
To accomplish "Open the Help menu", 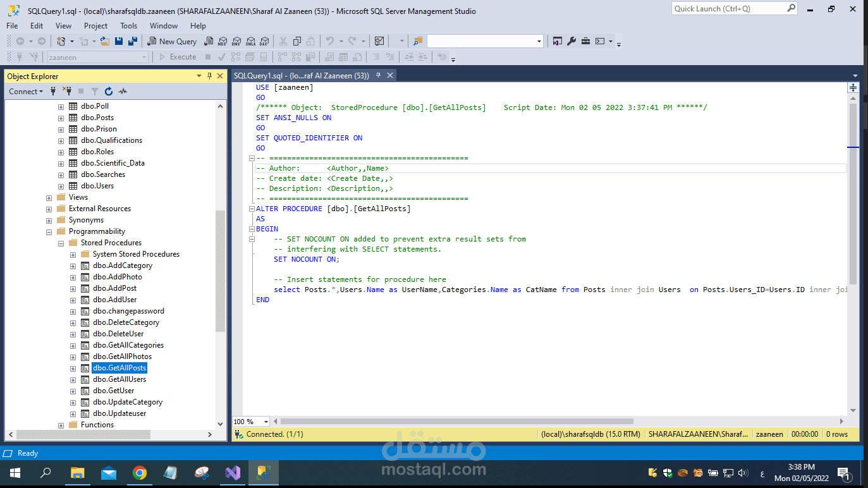I will (199, 26).
